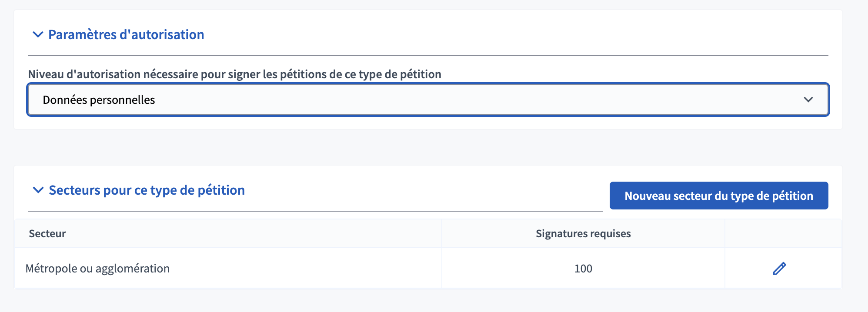Click the "Paramètres d'autorisation" heading text

[x=126, y=34]
